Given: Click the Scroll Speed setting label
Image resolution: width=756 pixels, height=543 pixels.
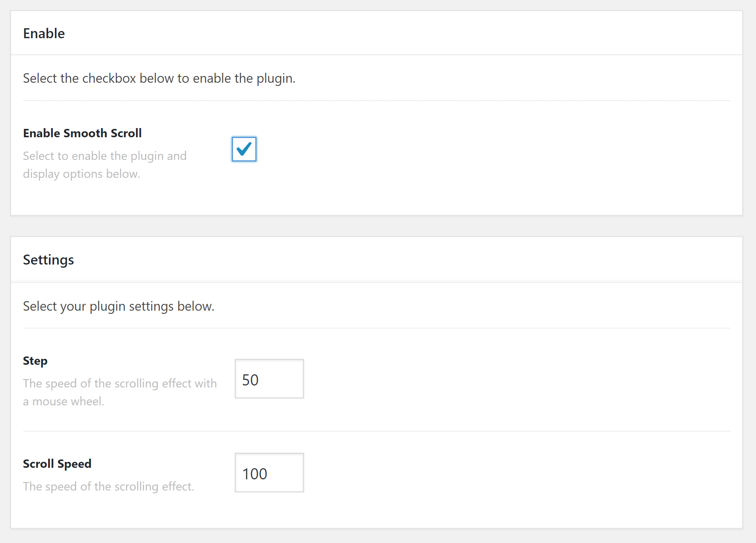Looking at the screenshot, I should coord(57,463).
